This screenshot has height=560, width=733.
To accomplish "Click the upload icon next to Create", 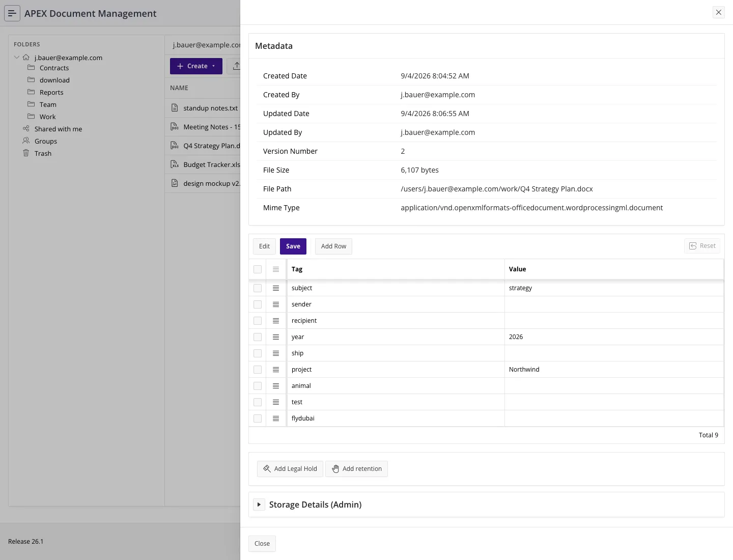I will pyautogui.click(x=236, y=66).
